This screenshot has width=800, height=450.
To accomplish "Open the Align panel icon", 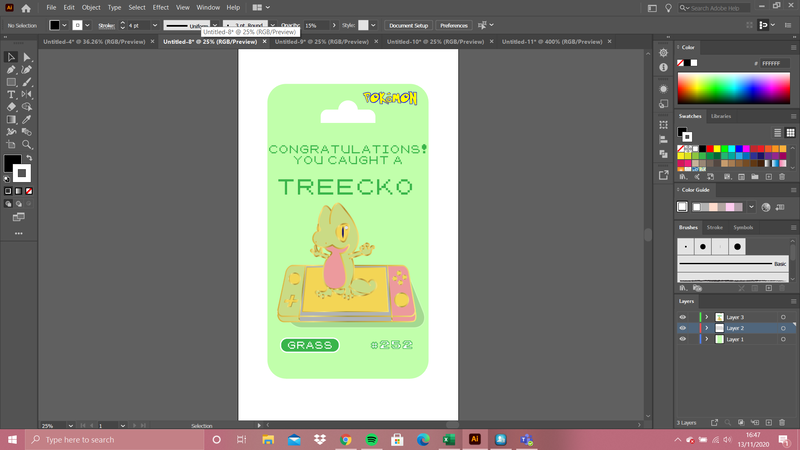I will click(663, 139).
